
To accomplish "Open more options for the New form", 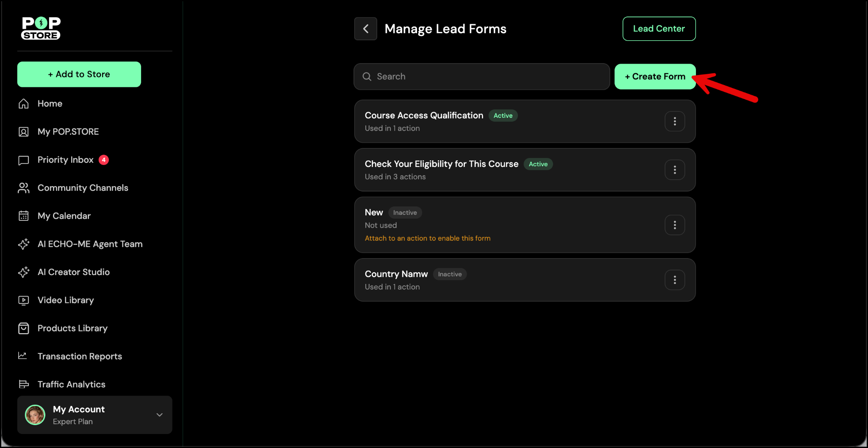I will point(674,225).
